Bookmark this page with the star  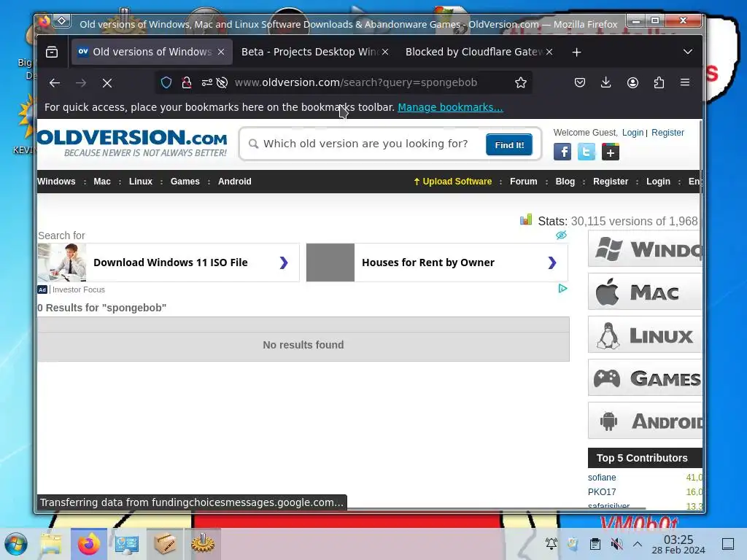pyautogui.click(x=521, y=82)
